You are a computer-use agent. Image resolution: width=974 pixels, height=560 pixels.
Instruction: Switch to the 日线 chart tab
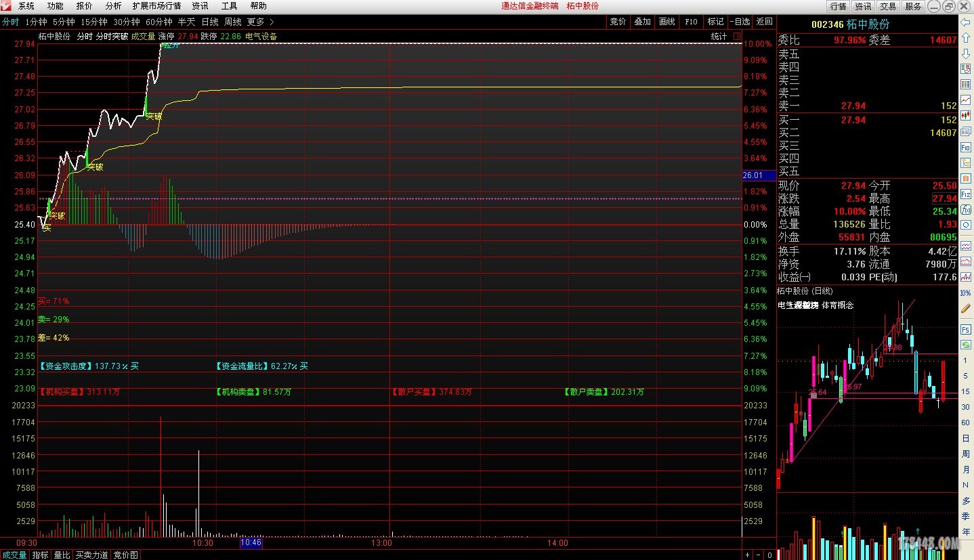click(x=209, y=22)
